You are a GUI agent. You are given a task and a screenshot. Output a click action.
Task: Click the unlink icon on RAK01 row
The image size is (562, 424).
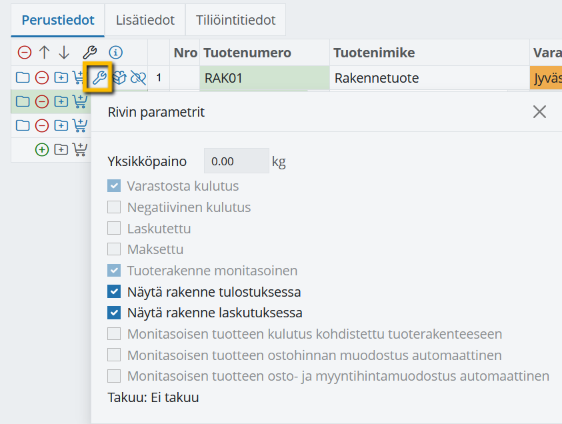138,77
